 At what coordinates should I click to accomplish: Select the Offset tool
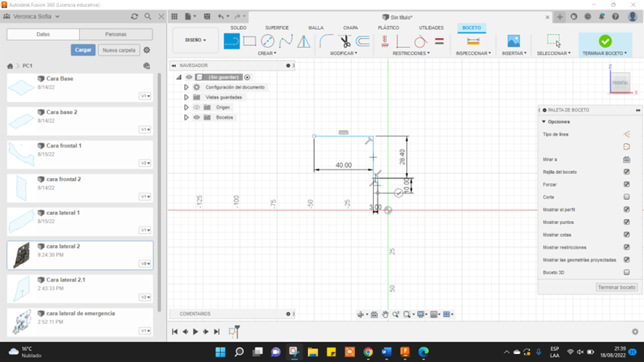tap(363, 41)
